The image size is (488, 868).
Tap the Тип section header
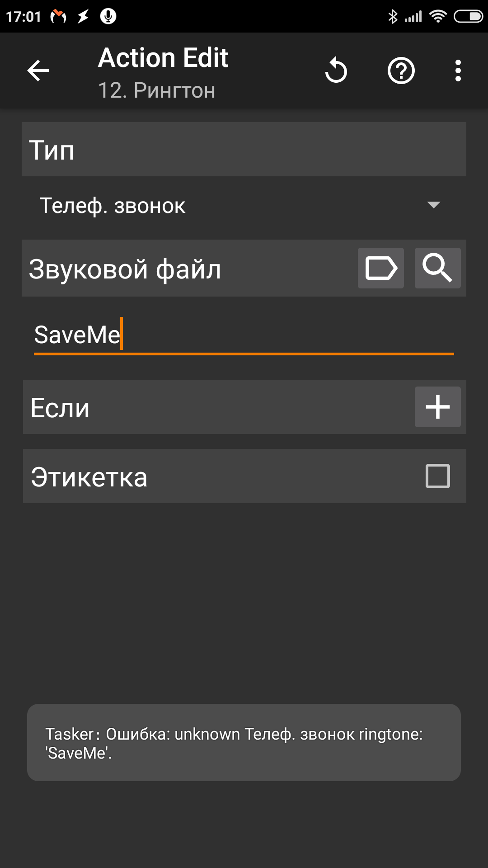point(52,150)
